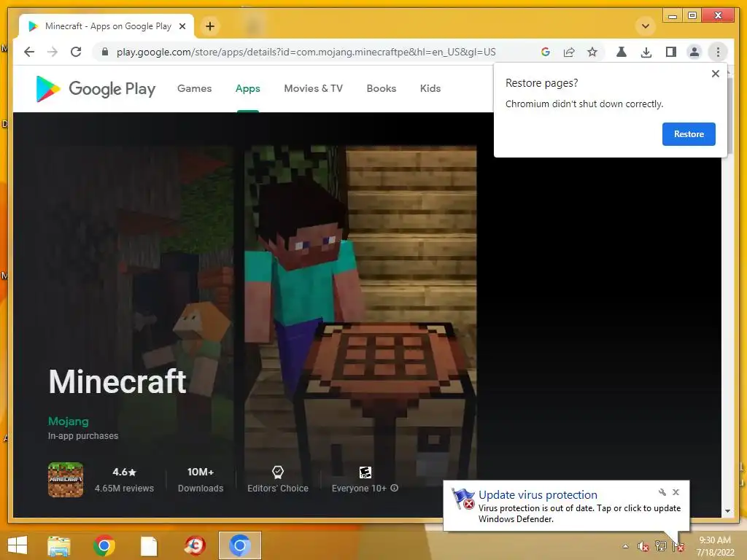Click the muted volume tray icon

coord(643,546)
